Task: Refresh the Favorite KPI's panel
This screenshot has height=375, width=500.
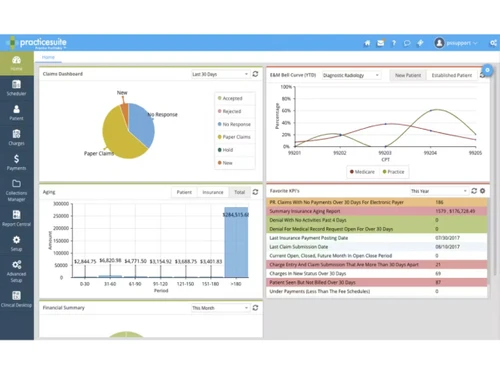Action: pos(474,191)
